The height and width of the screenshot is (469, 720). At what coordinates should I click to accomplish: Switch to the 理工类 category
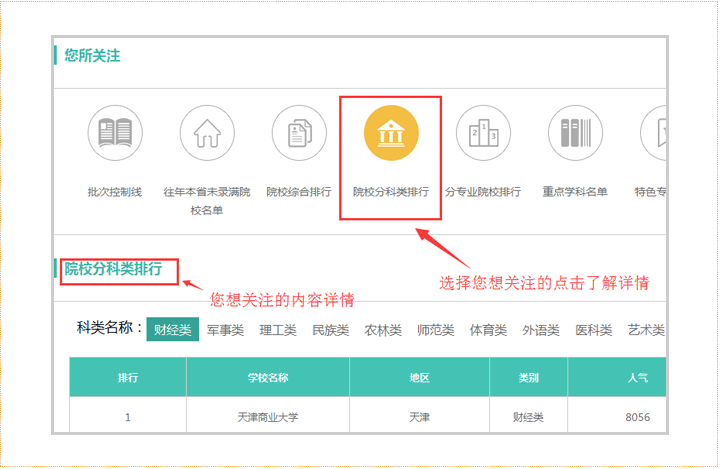278,330
